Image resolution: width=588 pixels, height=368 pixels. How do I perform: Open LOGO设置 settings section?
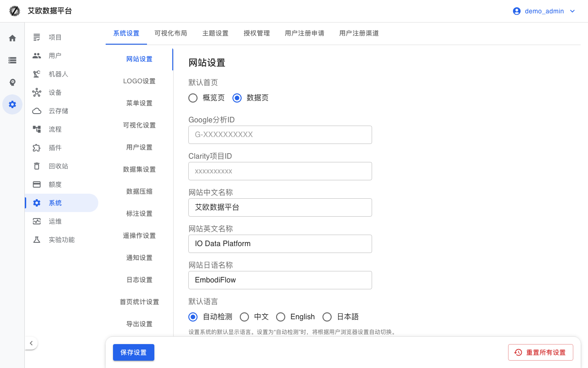coord(140,81)
